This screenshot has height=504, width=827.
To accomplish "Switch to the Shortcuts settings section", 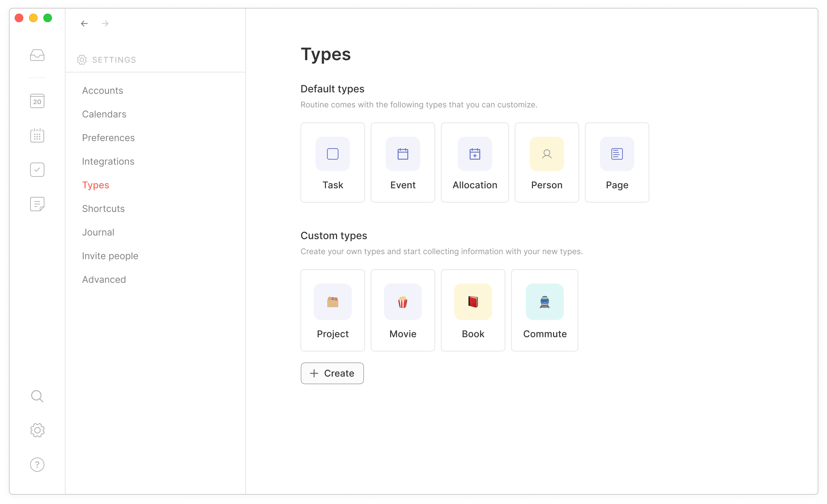I will 103,208.
